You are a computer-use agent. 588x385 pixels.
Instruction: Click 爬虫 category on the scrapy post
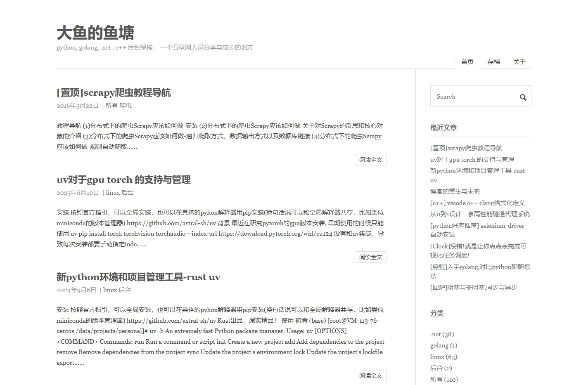click(x=126, y=106)
